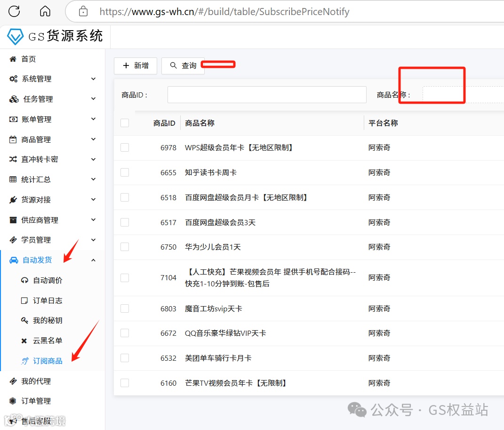Expand the 供应商管理 menu chevron
The height and width of the screenshot is (430, 504).
pyautogui.click(x=93, y=219)
